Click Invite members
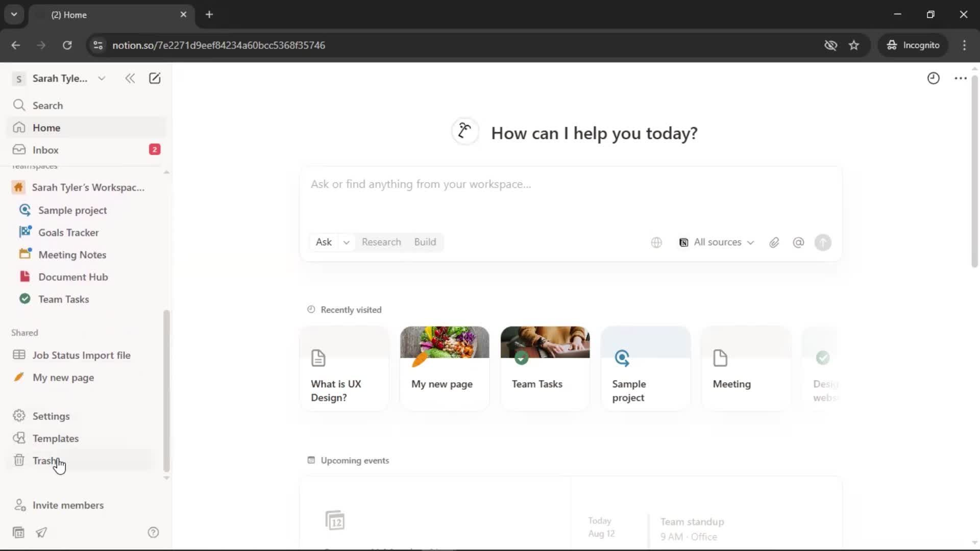The width and height of the screenshot is (980, 551). click(x=86, y=505)
